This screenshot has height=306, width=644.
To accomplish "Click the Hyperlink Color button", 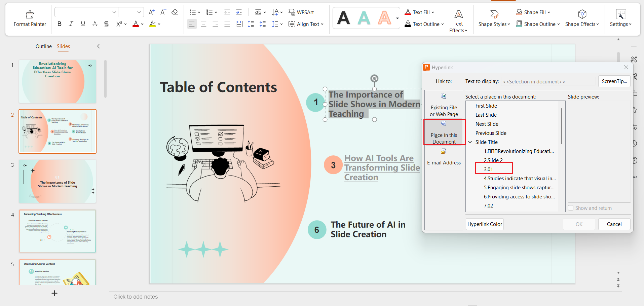I will [x=485, y=224].
